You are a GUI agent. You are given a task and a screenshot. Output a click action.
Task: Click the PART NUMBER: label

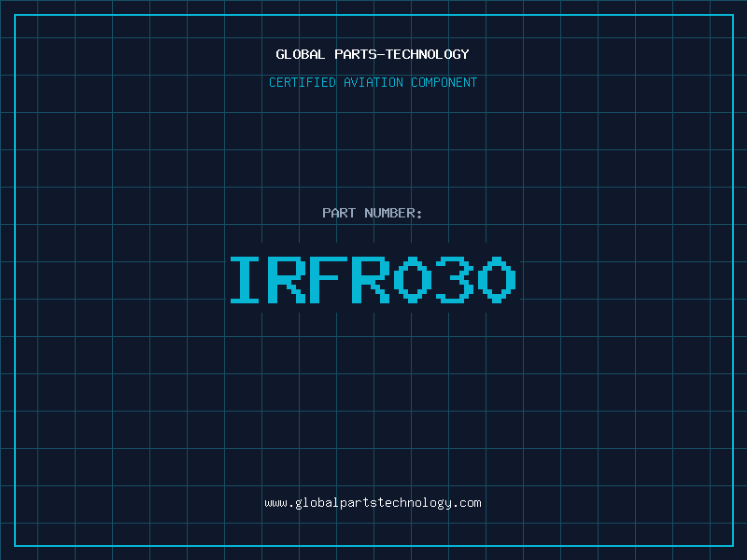(x=373, y=213)
